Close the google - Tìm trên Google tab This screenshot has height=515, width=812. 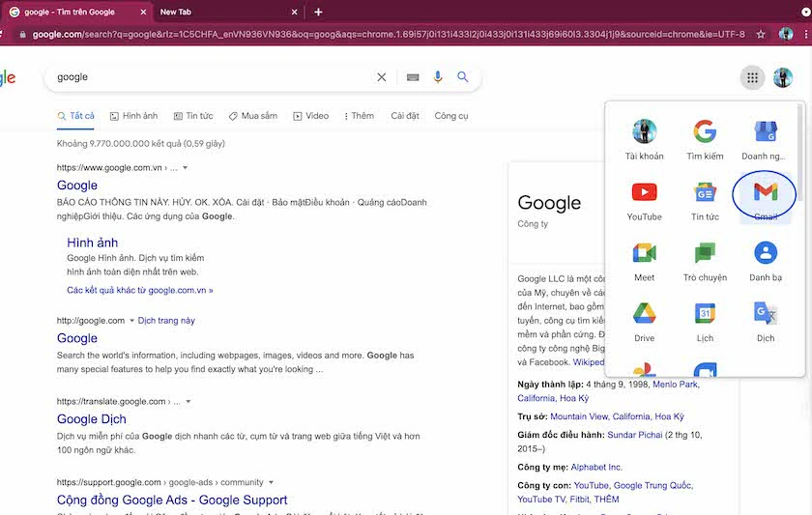click(x=143, y=12)
